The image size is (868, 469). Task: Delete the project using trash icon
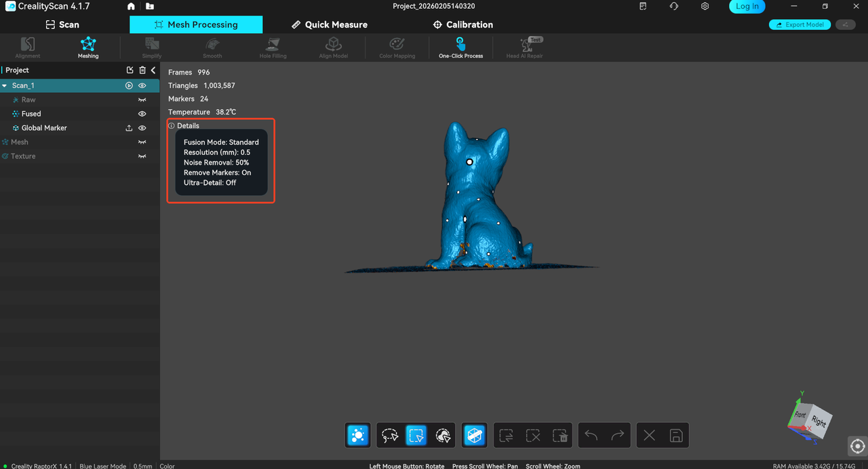pyautogui.click(x=142, y=70)
